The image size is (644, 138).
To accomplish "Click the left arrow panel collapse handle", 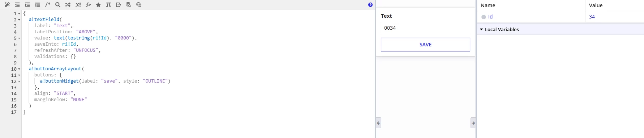I will 378,123.
